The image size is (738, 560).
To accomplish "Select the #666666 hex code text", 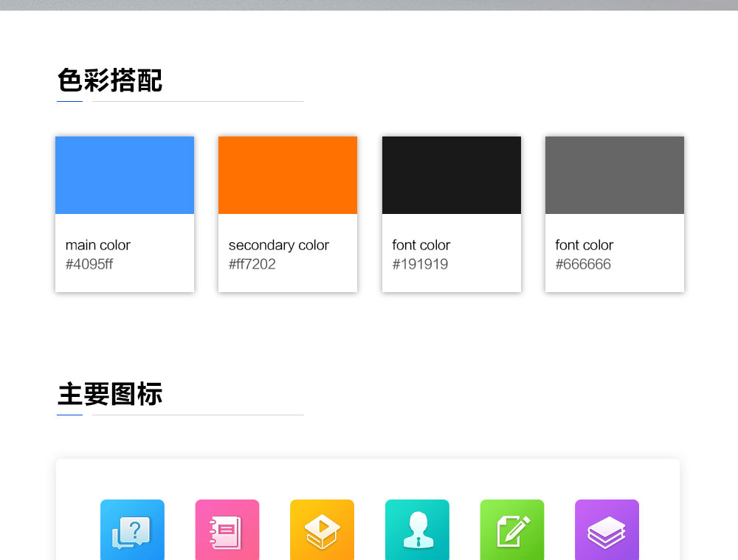I will pyautogui.click(x=583, y=264).
